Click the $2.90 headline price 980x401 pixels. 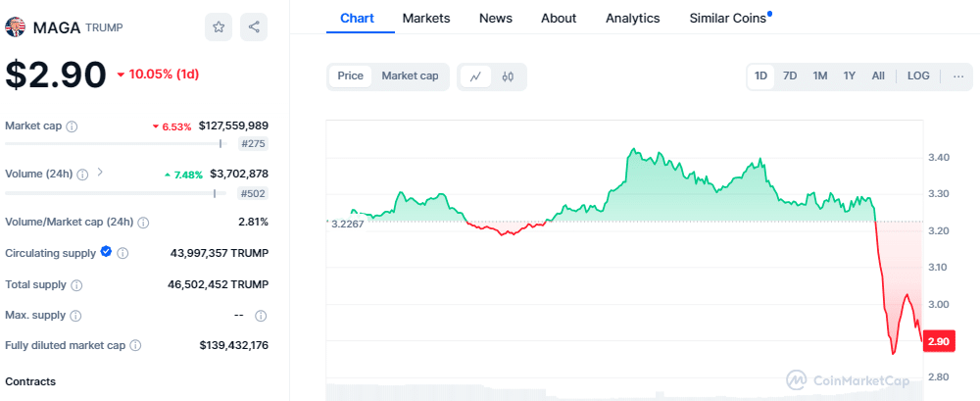[56, 75]
